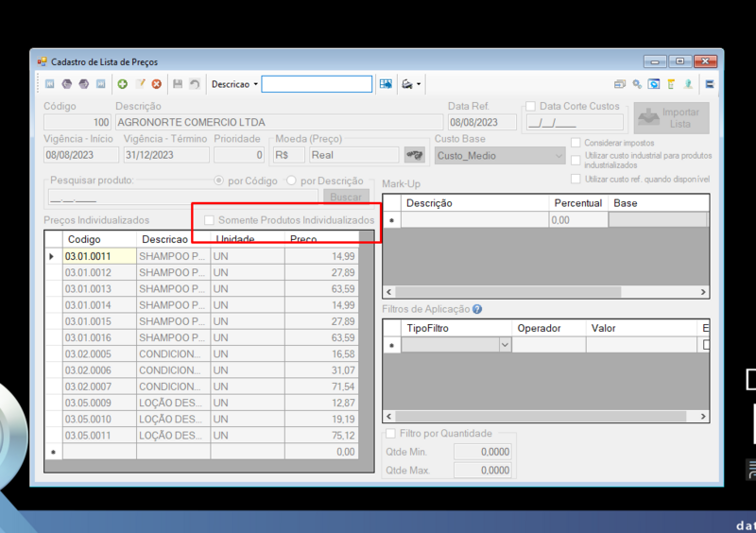Select cell 03.01.0011 in price grid
Screen dimensions: 756x533
[100, 256]
